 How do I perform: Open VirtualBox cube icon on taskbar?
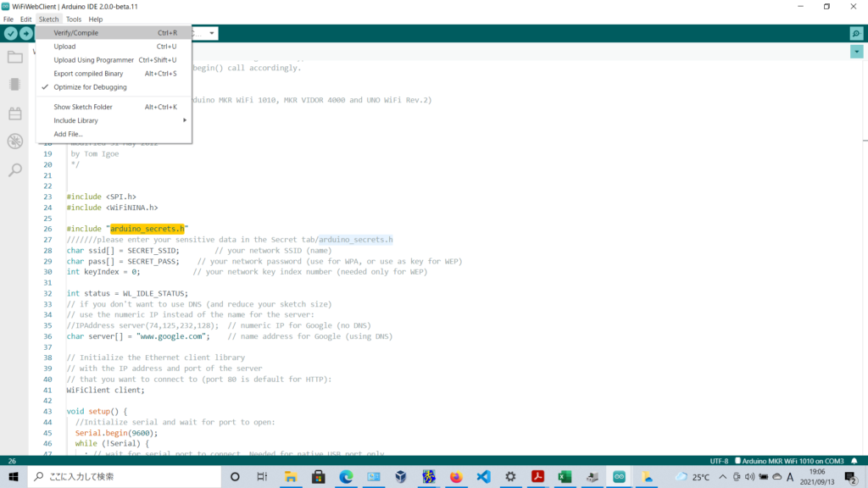click(401, 476)
